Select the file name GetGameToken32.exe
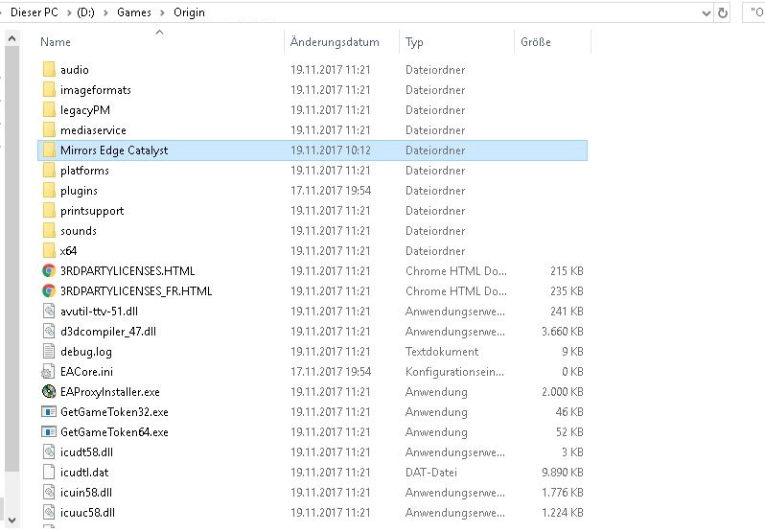765x532 pixels. [x=114, y=412]
